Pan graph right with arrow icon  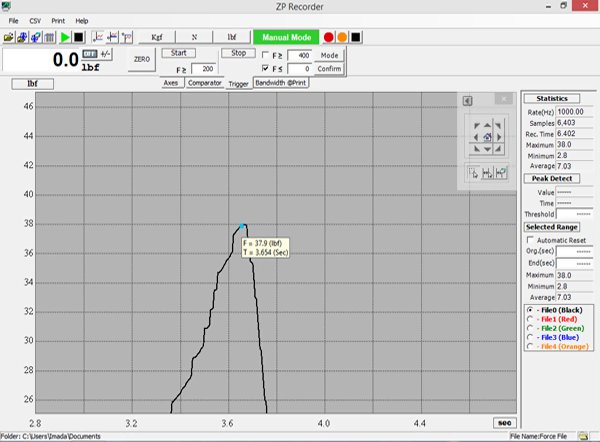pos(501,137)
